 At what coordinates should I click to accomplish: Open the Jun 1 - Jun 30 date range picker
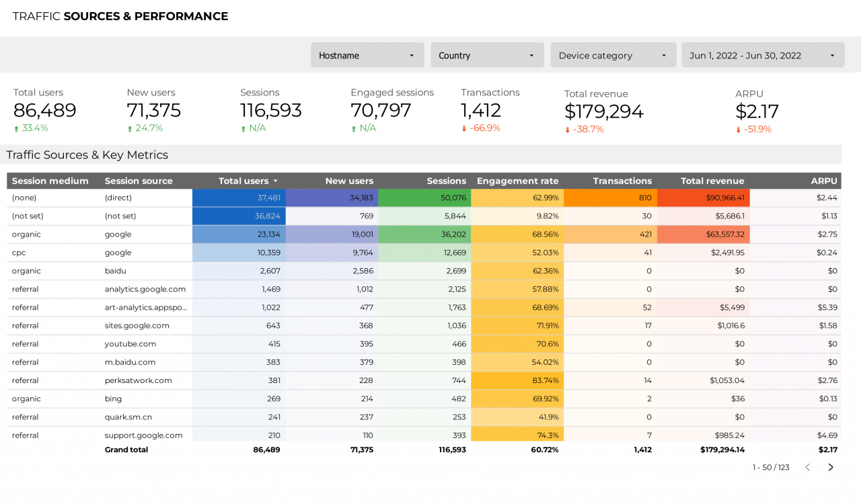coord(763,54)
